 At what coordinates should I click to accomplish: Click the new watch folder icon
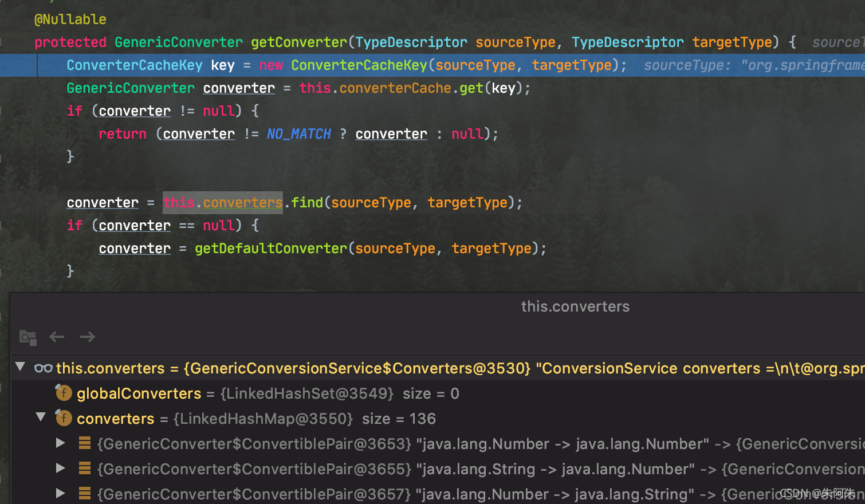27,337
